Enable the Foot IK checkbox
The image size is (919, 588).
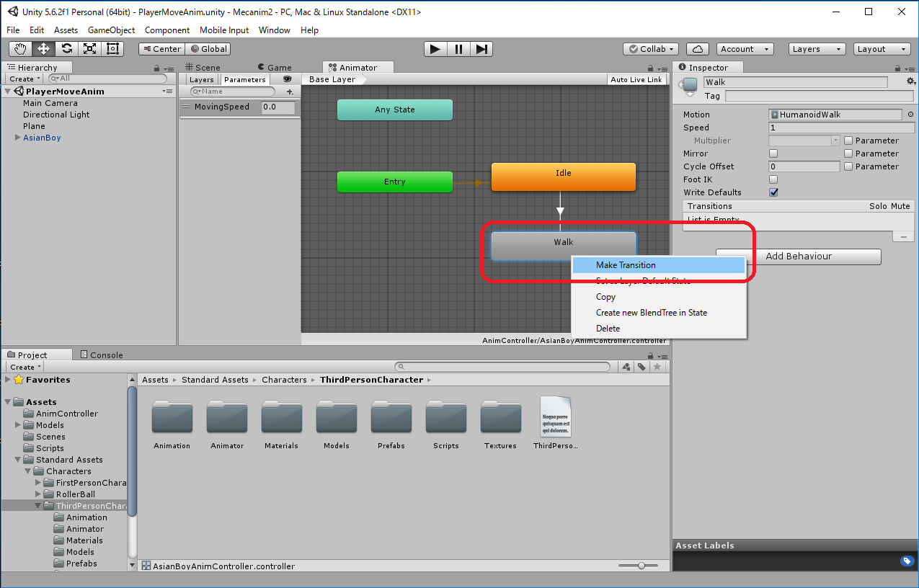point(773,179)
